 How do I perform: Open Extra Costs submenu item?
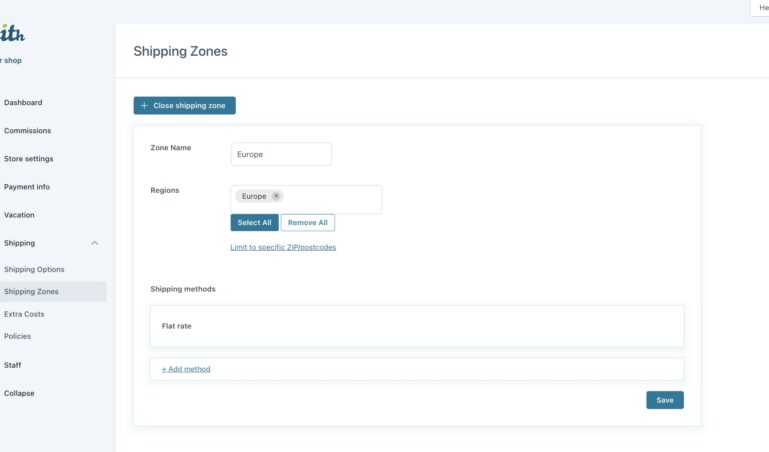coord(24,314)
